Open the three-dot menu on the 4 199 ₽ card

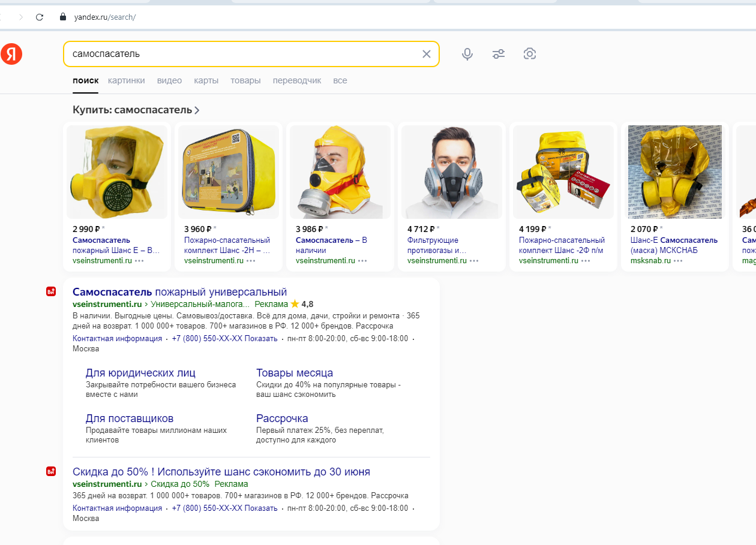(x=586, y=261)
